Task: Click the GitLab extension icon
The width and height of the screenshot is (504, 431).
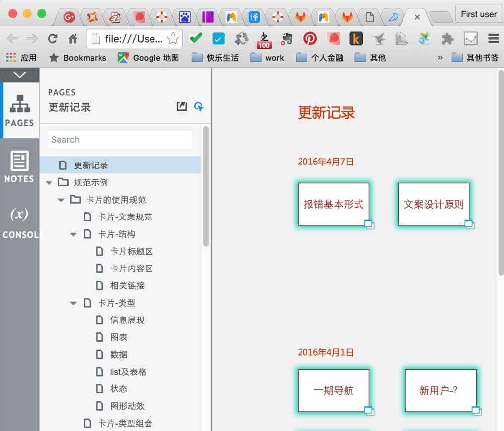Action: [x=299, y=16]
